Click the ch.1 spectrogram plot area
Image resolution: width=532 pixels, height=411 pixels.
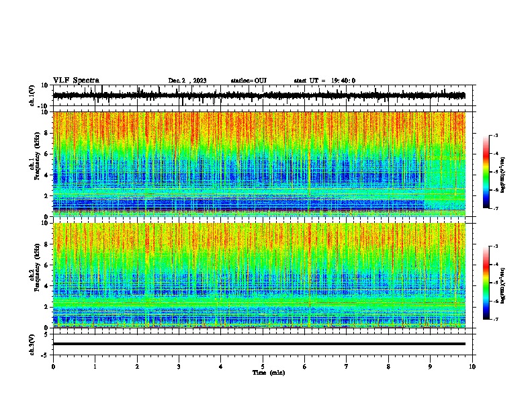(259, 164)
